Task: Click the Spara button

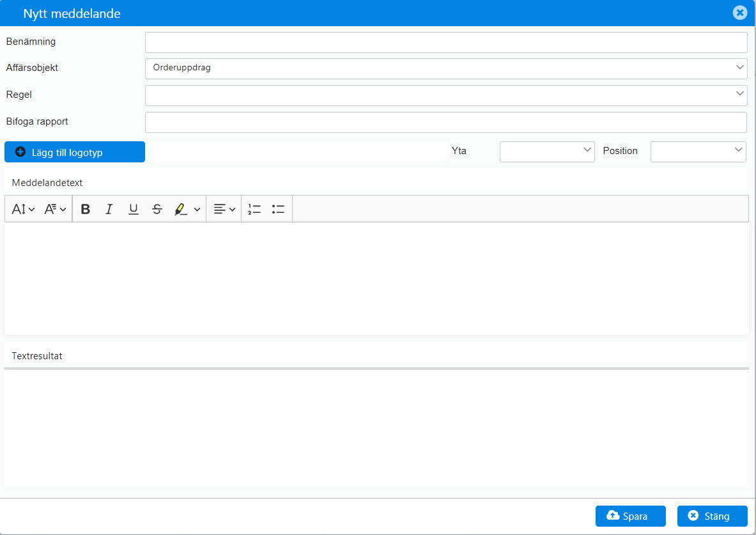Action: pyautogui.click(x=631, y=516)
